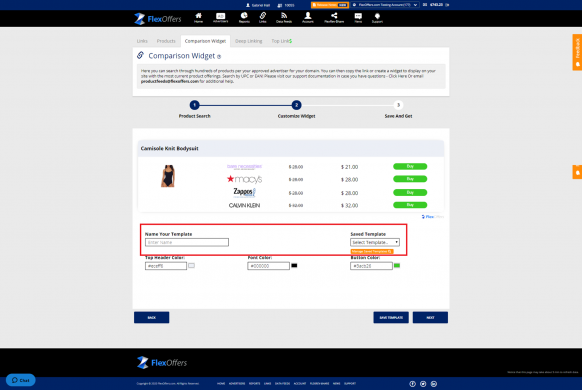This screenshot has width=582, height=390.
Task: Click the green Button Color swatch
Action: (397, 266)
